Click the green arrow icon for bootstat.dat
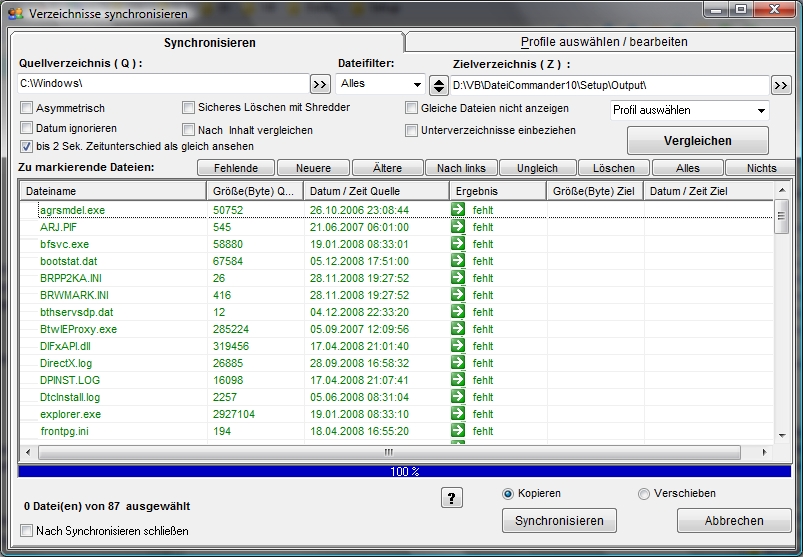The image size is (803, 557). (x=458, y=261)
